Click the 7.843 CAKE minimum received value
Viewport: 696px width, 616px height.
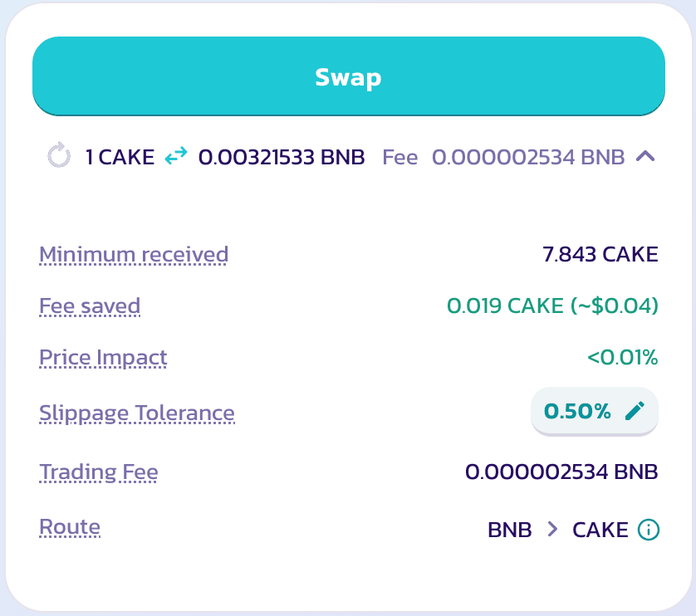pos(600,255)
